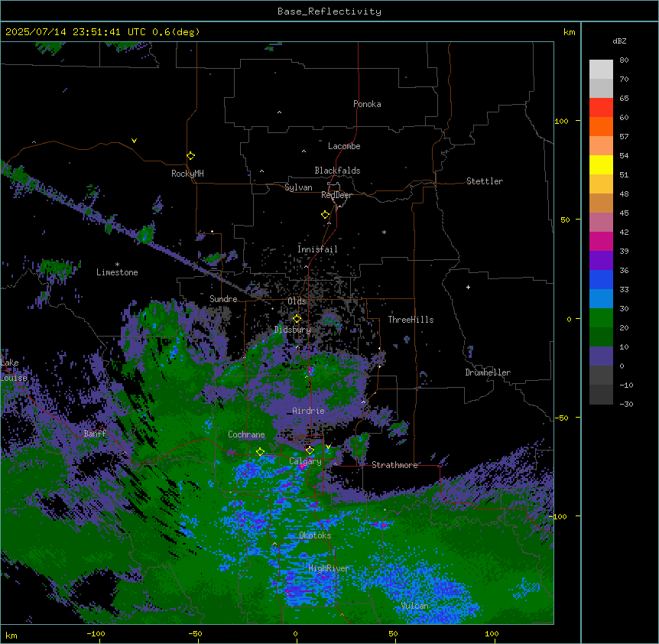Click the Olds city label
659x644 pixels.
click(297, 301)
